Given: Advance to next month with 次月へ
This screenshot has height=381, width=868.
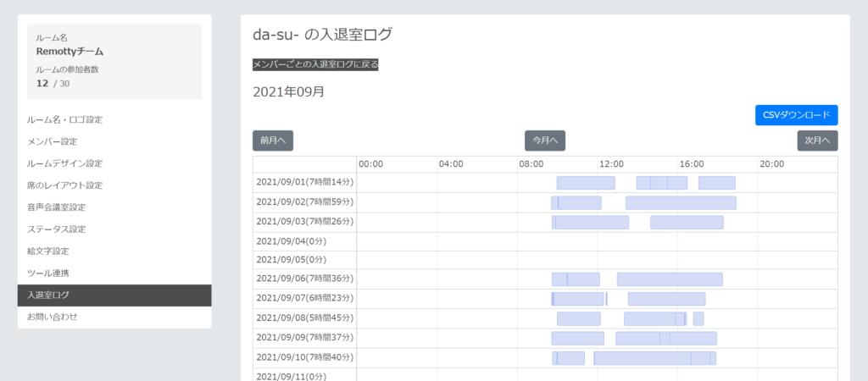Looking at the screenshot, I should click(x=818, y=141).
